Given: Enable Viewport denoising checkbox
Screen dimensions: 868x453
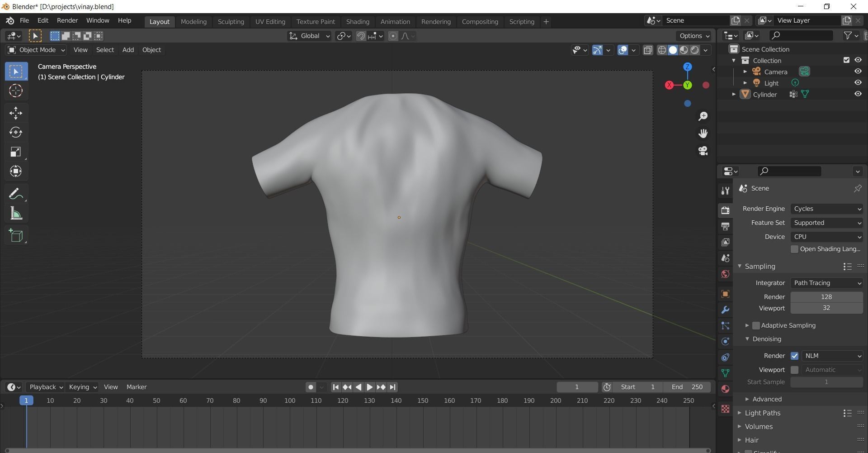Looking at the screenshot, I should tap(794, 370).
